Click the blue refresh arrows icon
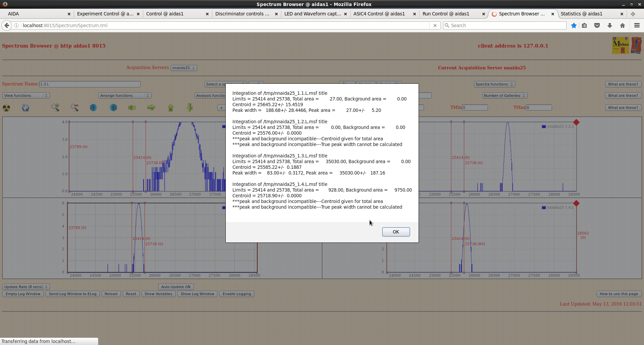Viewport: 644px width, 345px height. [25, 108]
